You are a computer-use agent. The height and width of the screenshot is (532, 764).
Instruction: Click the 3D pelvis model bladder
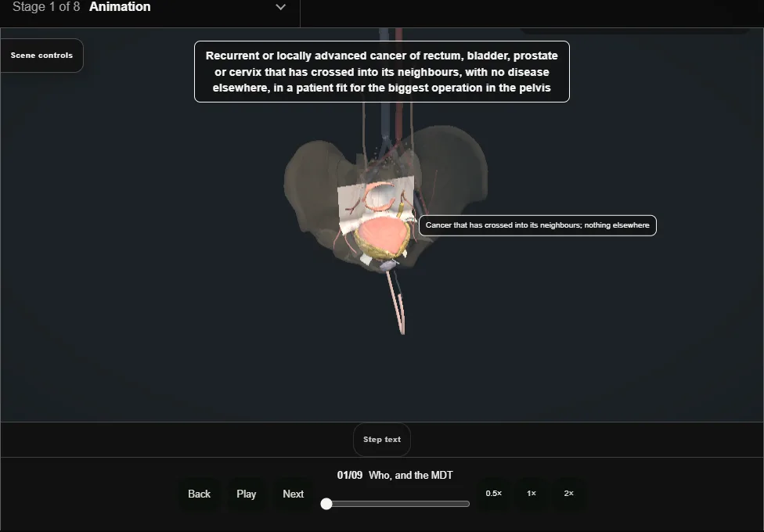(x=383, y=236)
